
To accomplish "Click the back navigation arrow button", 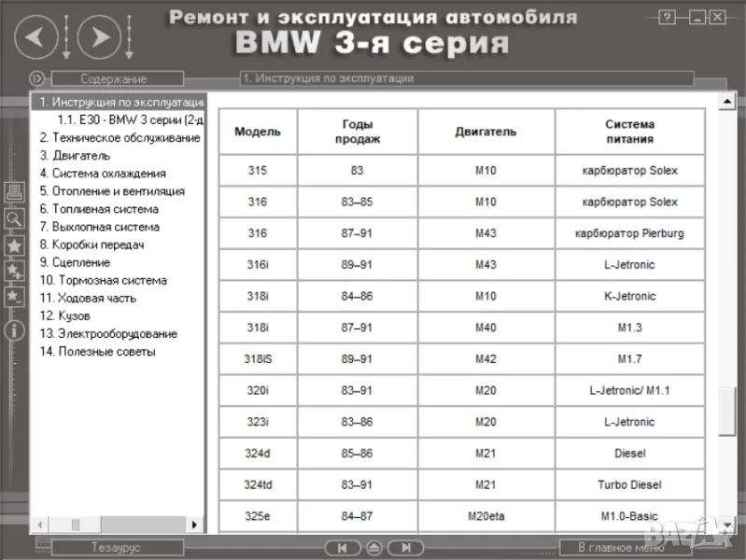I will [x=35, y=36].
